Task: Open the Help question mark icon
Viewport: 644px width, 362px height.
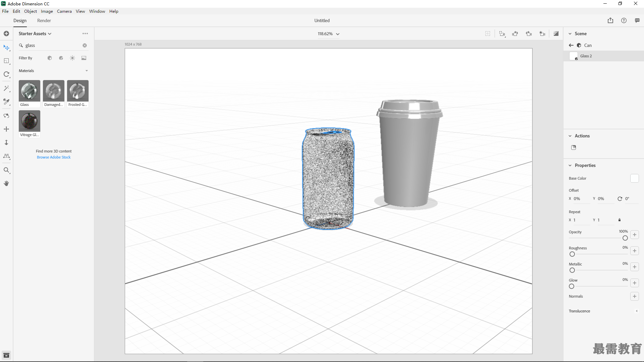Action: 624,20
